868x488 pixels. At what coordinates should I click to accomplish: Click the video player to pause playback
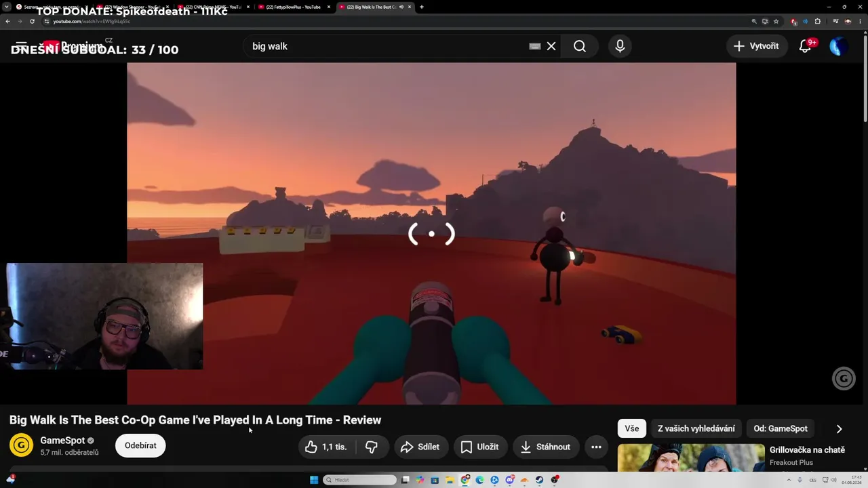click(x=431, y=234)
